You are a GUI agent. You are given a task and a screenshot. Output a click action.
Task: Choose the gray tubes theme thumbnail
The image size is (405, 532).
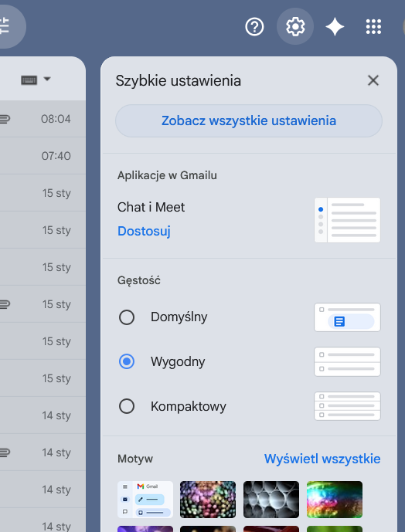(271, 500)
